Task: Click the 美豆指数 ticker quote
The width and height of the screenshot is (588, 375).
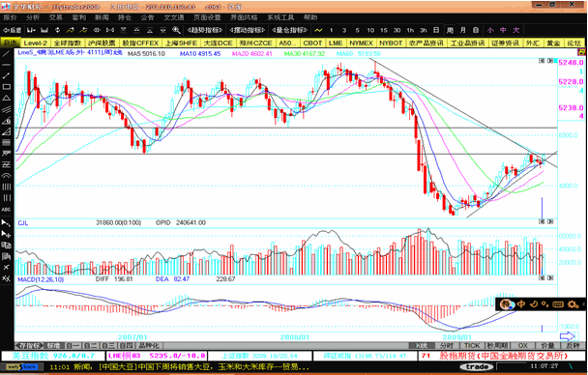Action: click(53, 356)
